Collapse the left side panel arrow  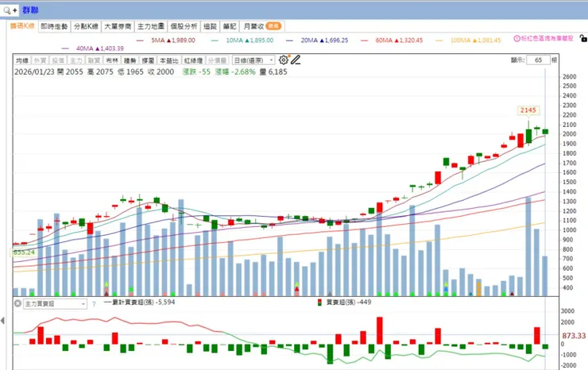pyautogui.click(x=2, y=321)
